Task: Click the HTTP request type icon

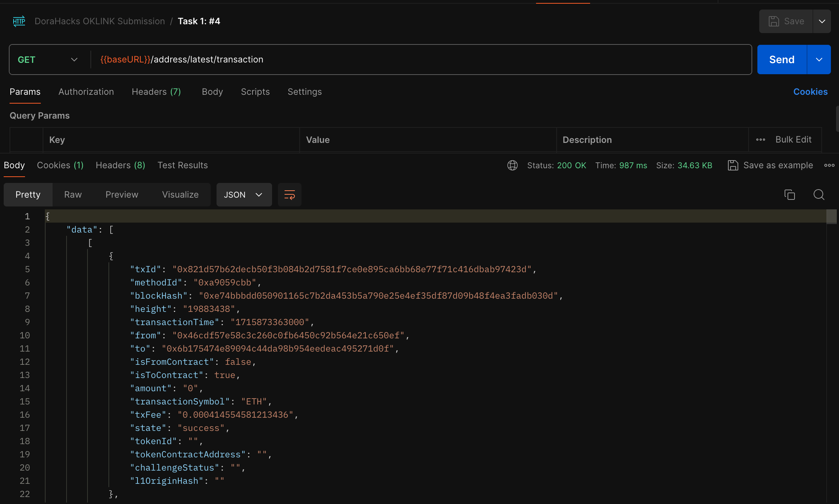Action: pyautogui.click(x=19, y=21)
